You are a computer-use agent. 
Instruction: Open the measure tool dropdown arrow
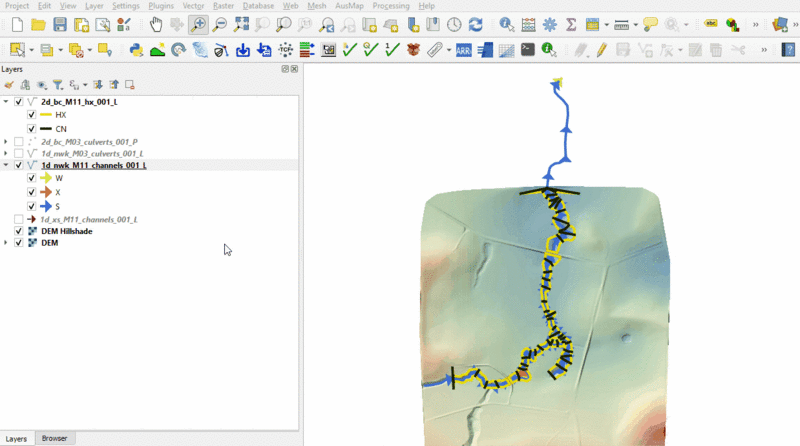pyautogui.click(x=635, y=24)
